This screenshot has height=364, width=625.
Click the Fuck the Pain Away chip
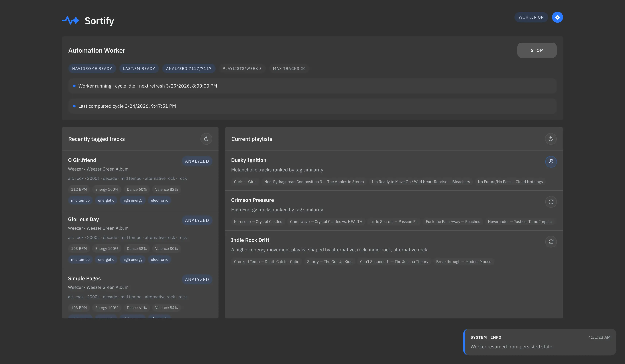pos(453,221)
